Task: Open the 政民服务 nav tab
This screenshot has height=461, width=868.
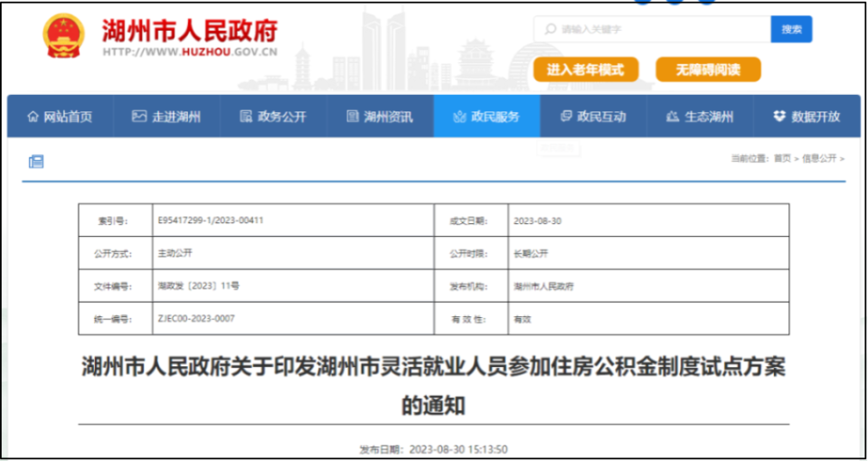Action: click(x=486, y=117)
